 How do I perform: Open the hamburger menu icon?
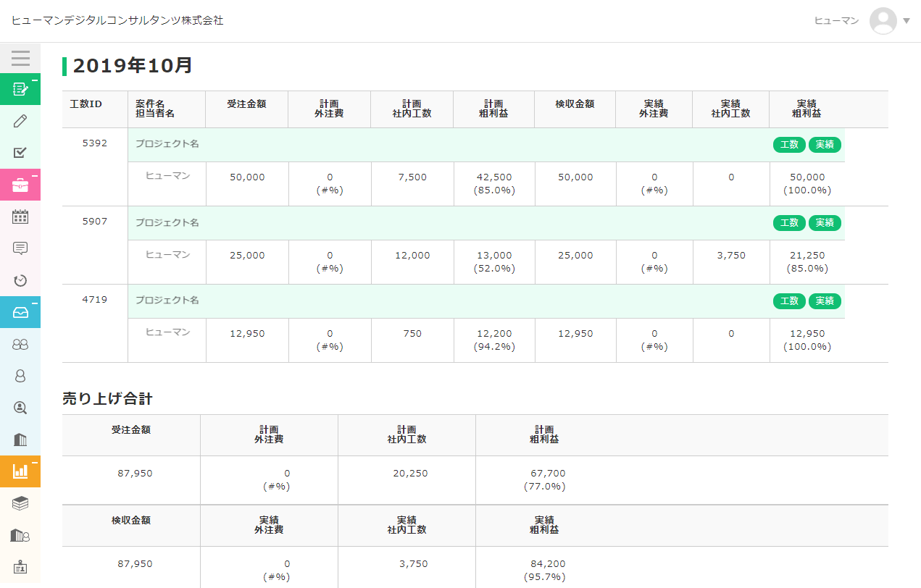coord(20,58)
